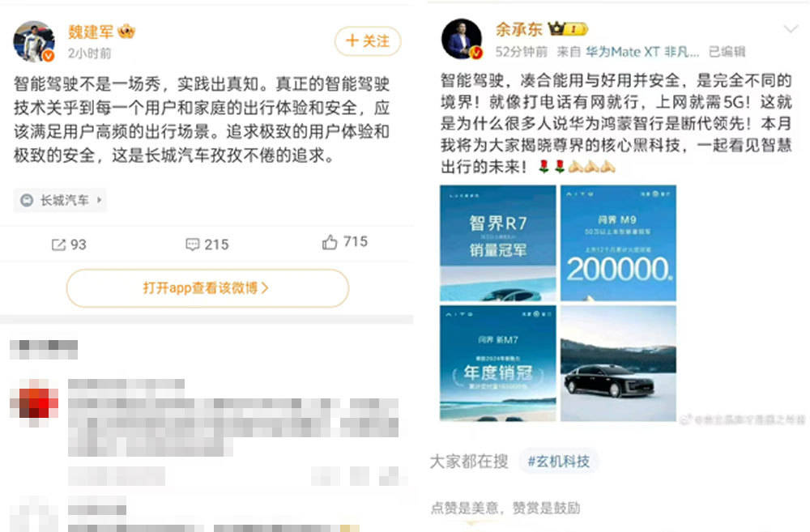Open 魏建军's profile avatar
810x532 pixels.
point(33,40)
